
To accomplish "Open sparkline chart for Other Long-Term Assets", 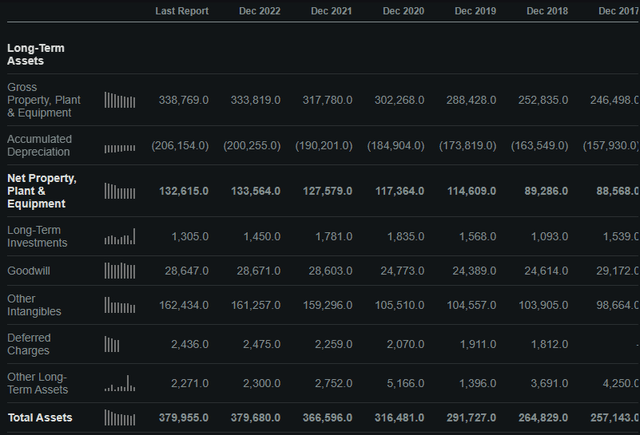I will [120, 383].
